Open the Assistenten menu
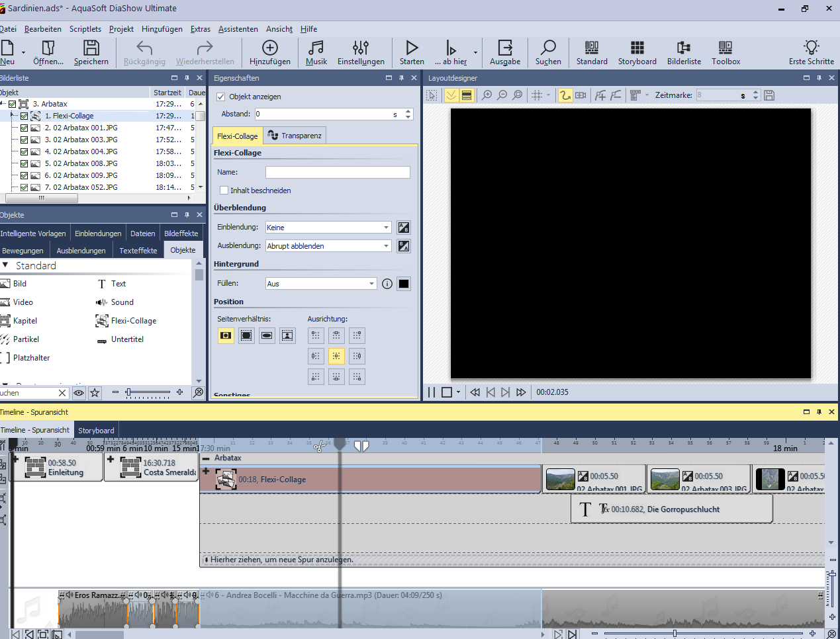840x639 pixels. coord(238,29)
